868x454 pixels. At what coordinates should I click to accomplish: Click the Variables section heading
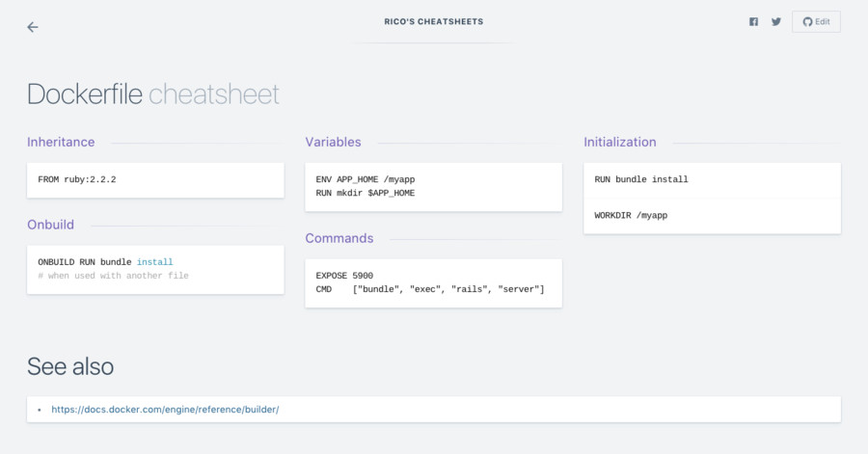(333, 142)
